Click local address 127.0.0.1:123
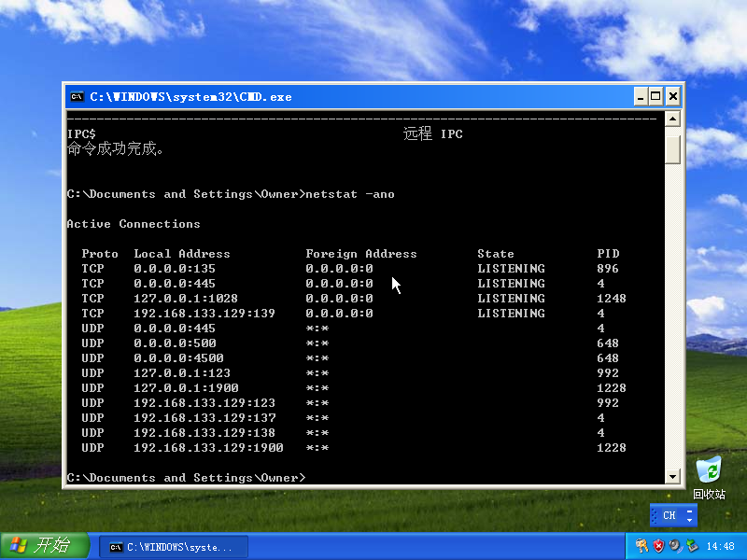The width and height of the screenshot is (747, 560). point(181,372)
